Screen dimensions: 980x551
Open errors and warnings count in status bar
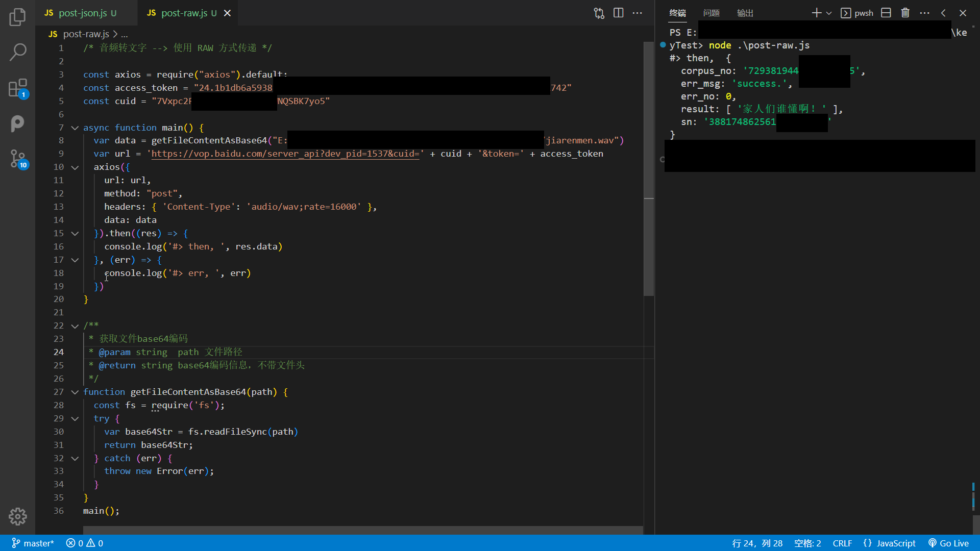[84, 543]
